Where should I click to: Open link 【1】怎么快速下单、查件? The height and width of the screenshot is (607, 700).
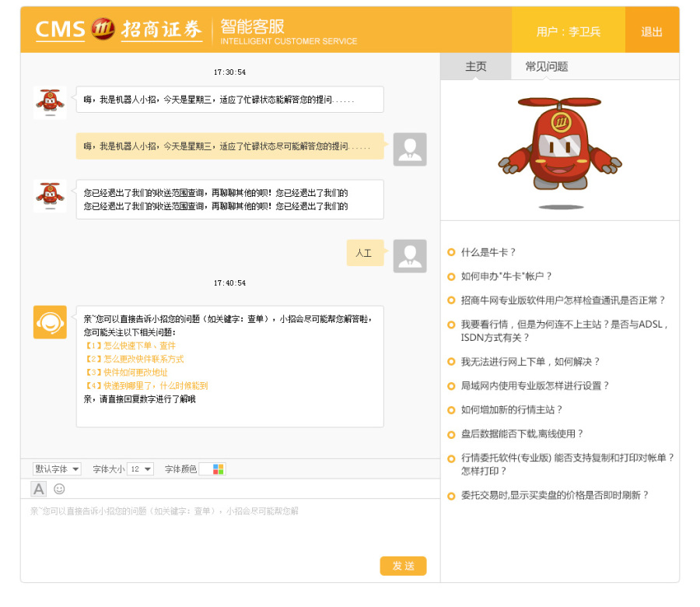pos(131,345)
